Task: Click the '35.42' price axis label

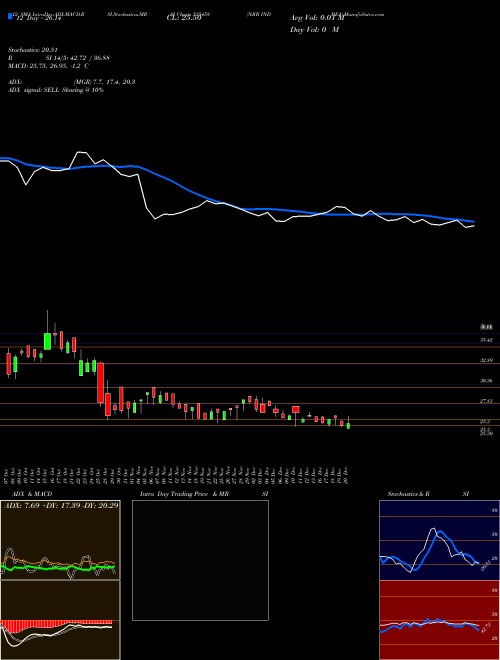Action: (486, 340)
